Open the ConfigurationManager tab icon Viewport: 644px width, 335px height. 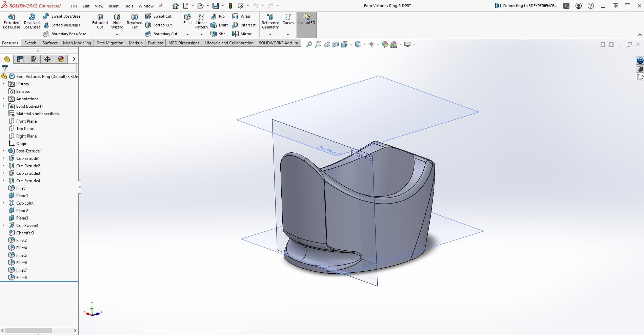(34, 59)
